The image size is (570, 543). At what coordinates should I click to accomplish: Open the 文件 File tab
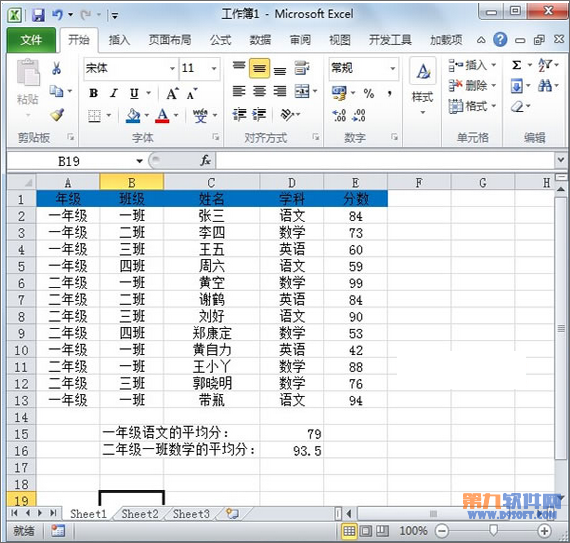31,40
